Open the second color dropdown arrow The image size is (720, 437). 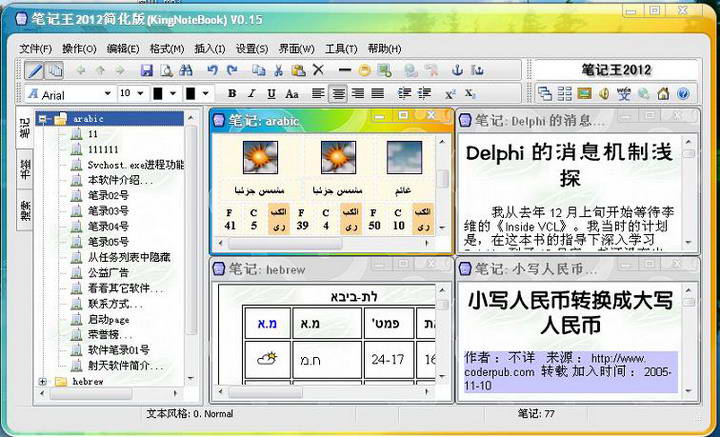[205, 94]
